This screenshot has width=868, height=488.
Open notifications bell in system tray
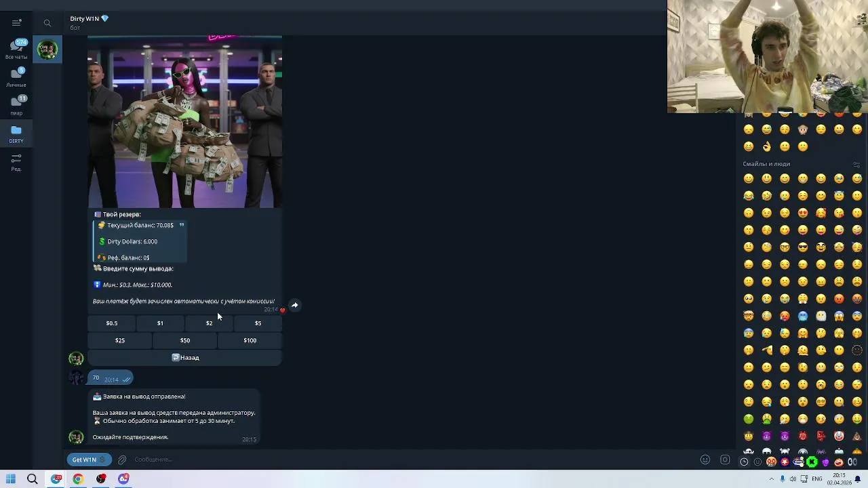click(x=859, y=479)
